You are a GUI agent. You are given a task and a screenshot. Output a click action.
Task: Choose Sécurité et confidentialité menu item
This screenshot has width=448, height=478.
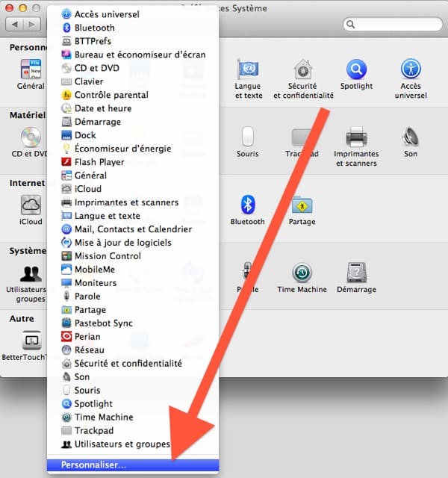point(133,363)
